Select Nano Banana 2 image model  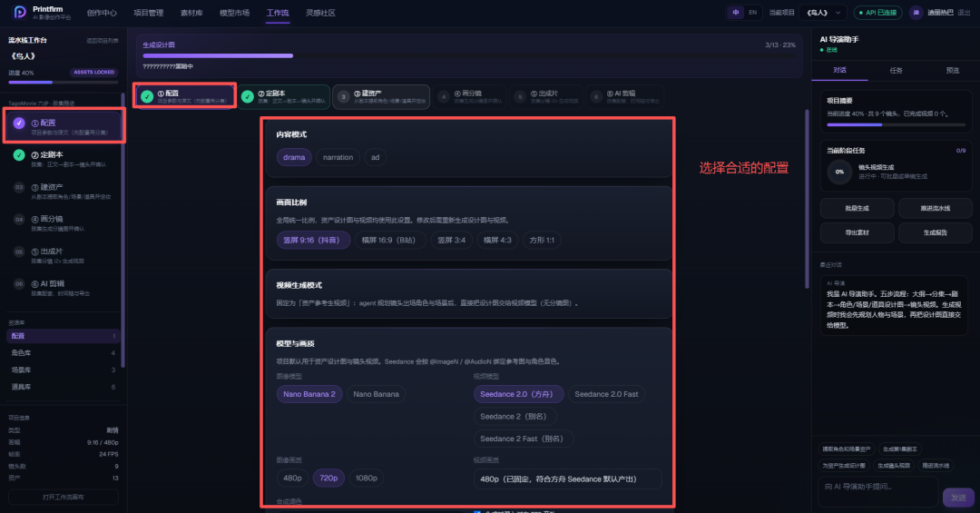click(309, 394)
